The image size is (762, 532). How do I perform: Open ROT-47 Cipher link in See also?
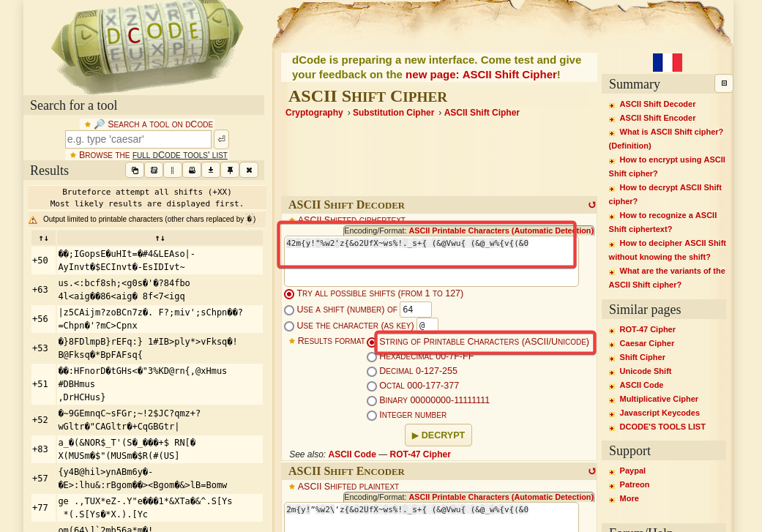point(420,454)
